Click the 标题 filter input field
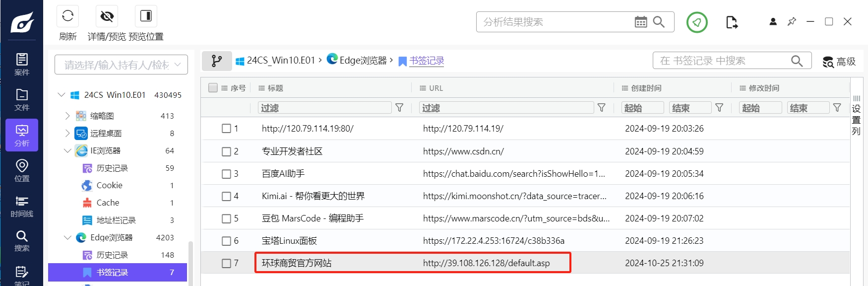 click(325, 108)
